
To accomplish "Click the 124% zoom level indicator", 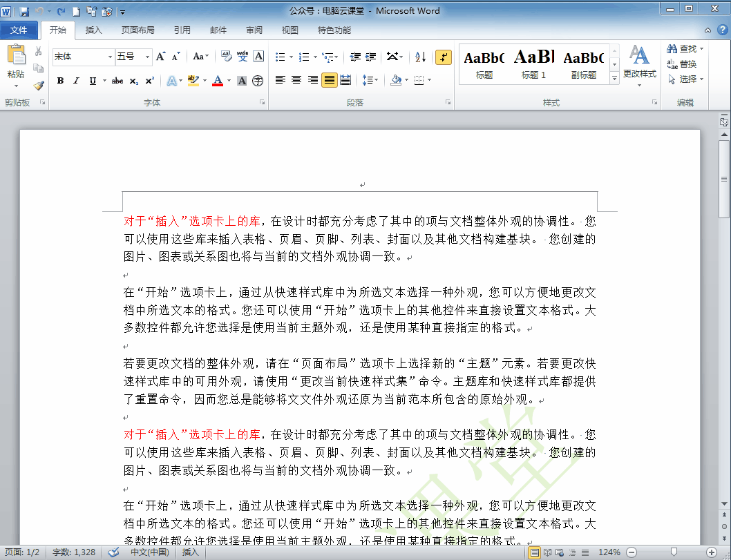I will click(609, 552).
